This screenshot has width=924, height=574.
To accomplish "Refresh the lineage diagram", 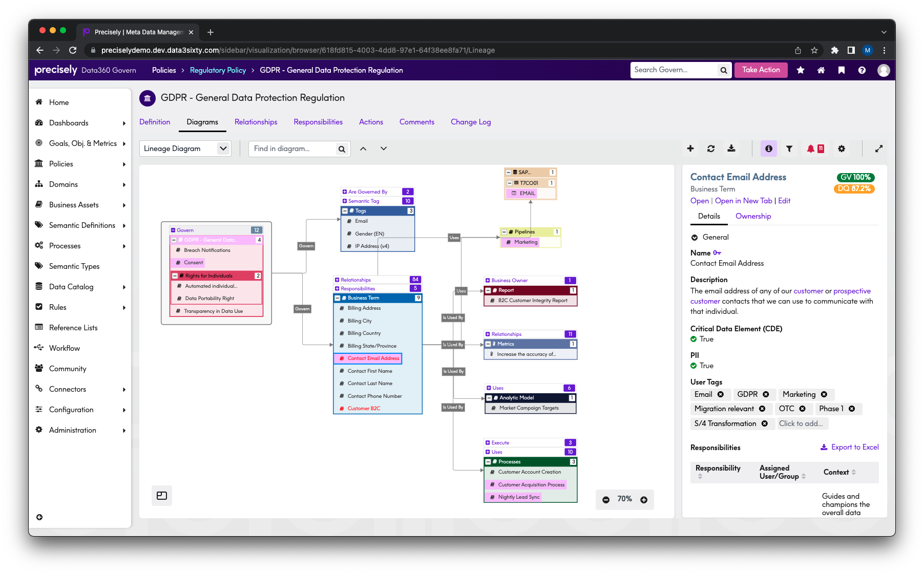I will (x=711, y=148).
